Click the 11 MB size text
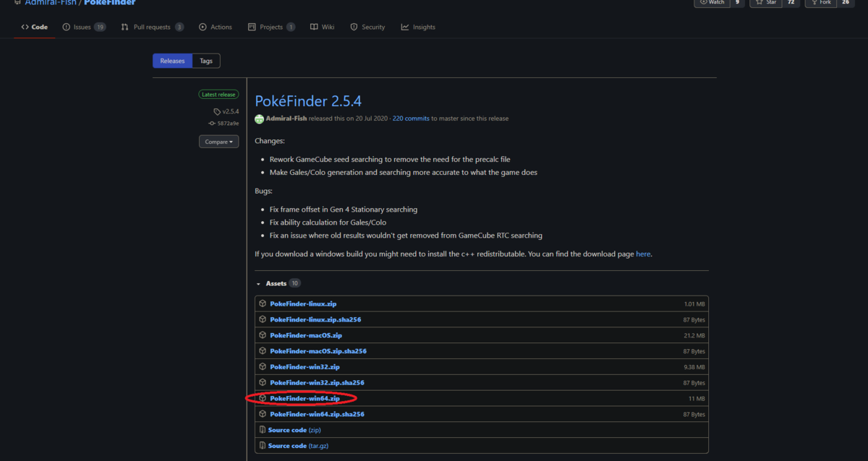The image size is (868, 461). [x=697, y=399]
